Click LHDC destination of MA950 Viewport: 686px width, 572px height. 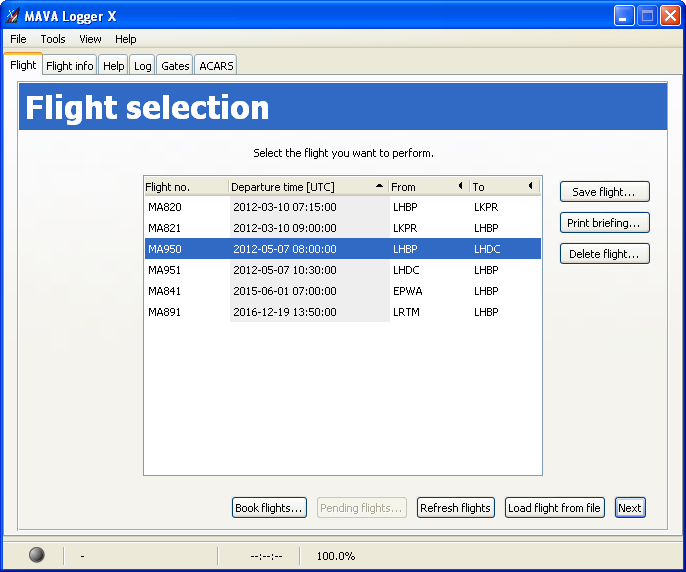click(x=487, y=249)
